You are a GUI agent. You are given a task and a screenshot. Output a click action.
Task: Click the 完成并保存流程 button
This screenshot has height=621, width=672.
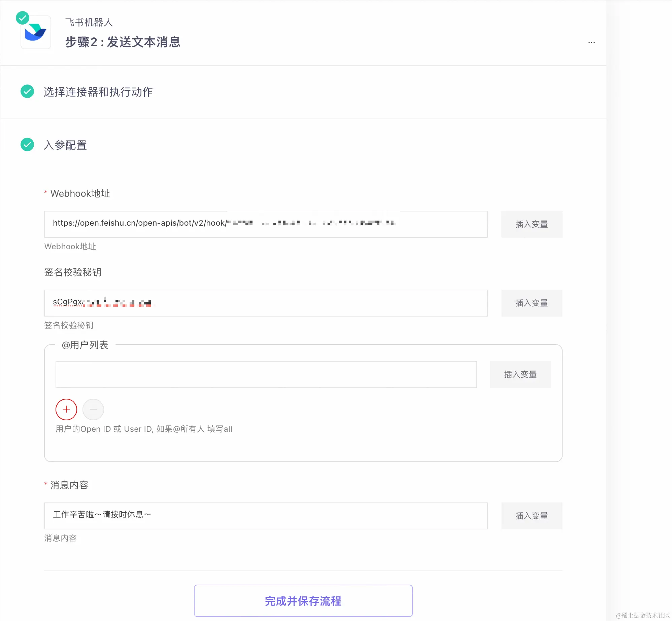point(303,601)
